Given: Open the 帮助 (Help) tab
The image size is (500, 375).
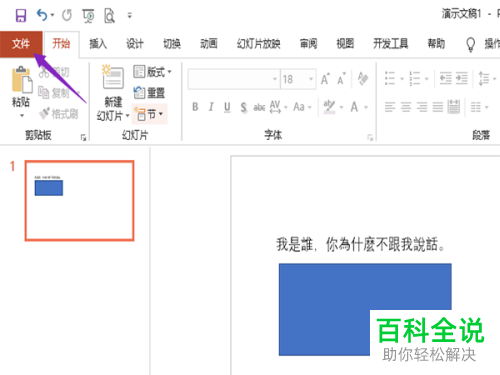Looking at the screenshot, I should click(436, 44).
